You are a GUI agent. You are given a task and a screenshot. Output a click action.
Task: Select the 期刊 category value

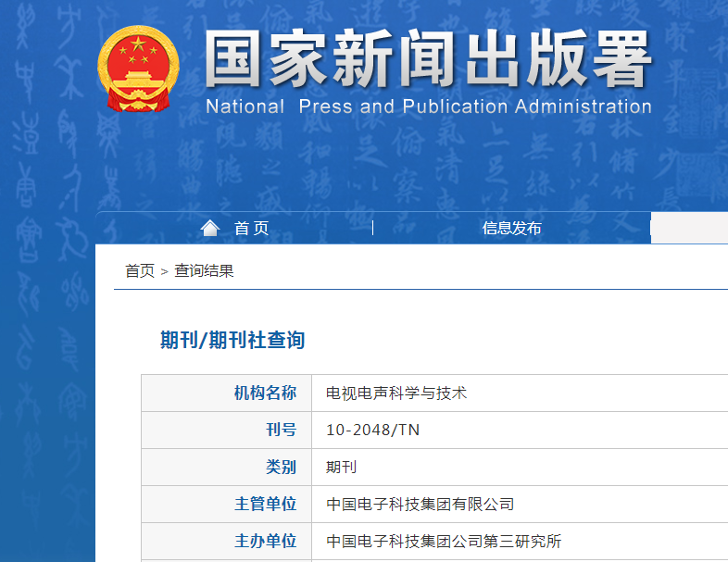(341, 468)
